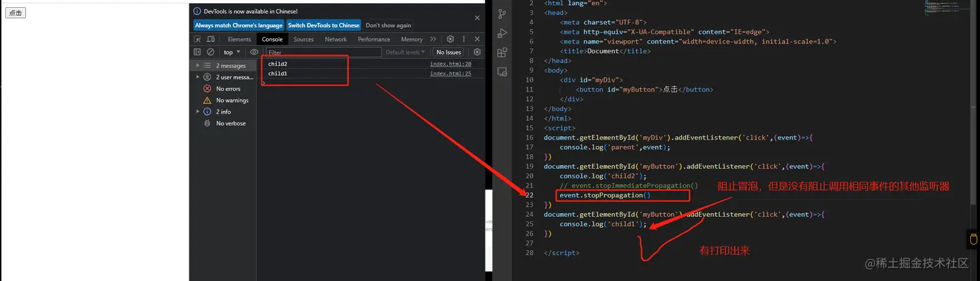Switch to the Console tab
The width and height of the screenshot is (980, 281).
(x=272, y=39)
